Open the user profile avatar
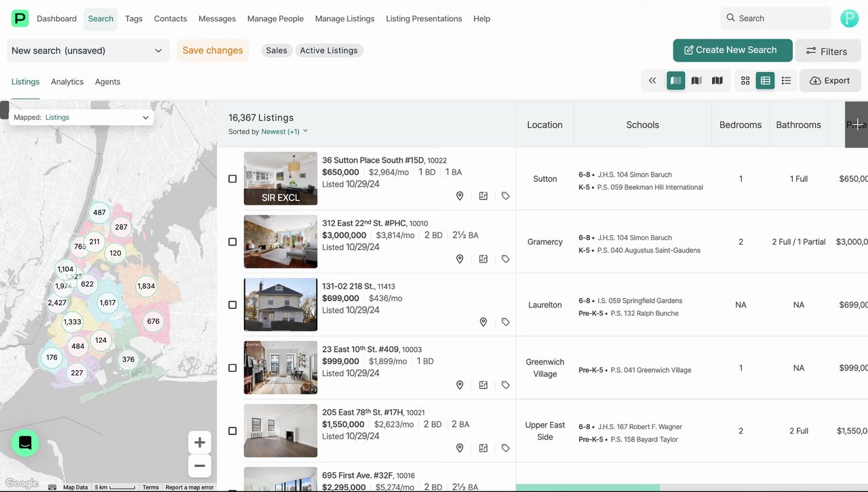This screenshot has width=868, height=492. pos(849,18)
